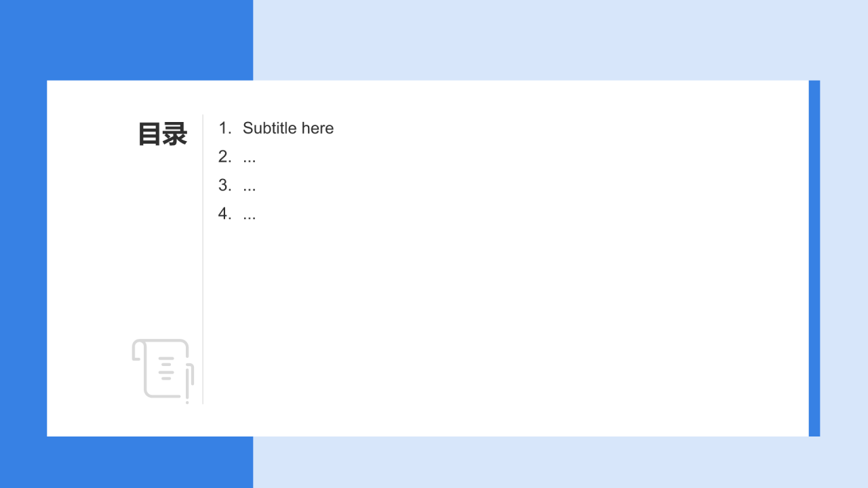This screenshot has width=868, height=488.
Task: Click the gray scroll document icon
Action: (163, 370)
